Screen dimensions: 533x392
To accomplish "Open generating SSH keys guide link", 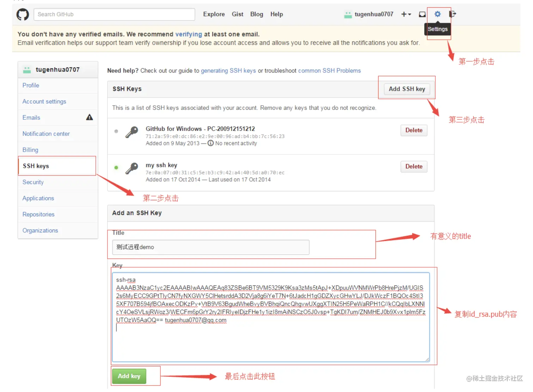I will (x=228, y=70).
